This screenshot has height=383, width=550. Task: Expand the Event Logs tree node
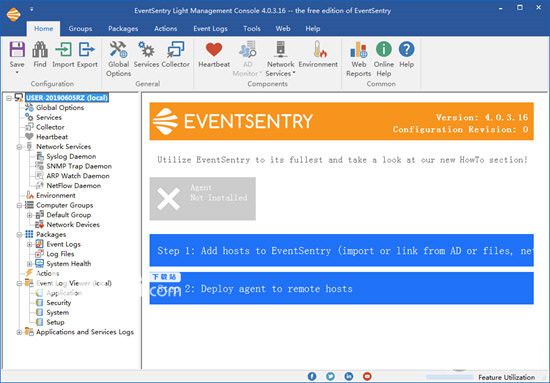29,244
